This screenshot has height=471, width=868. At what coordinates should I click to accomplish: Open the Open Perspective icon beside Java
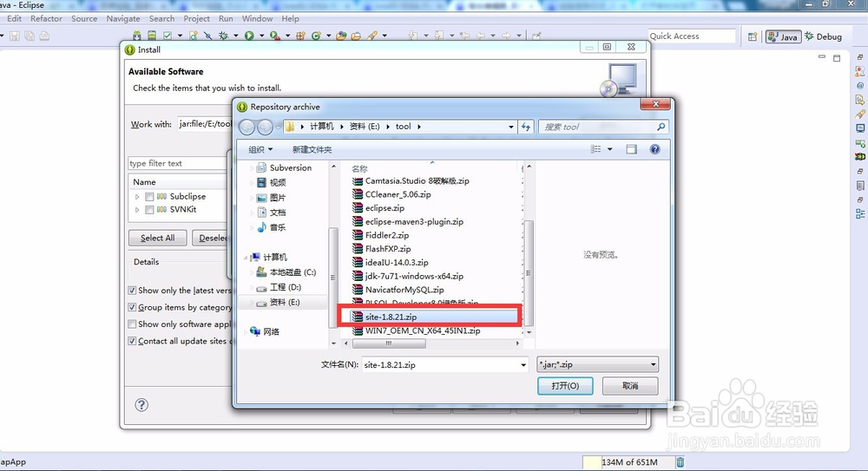pyautogui.click(x=753, y=36)
